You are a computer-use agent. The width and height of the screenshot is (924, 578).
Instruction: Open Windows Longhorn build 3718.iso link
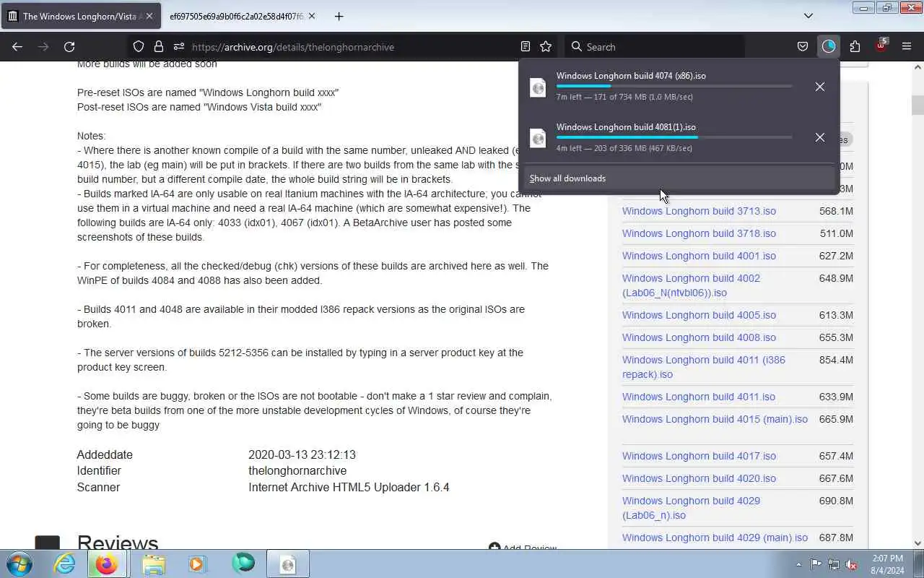[699, 233]
